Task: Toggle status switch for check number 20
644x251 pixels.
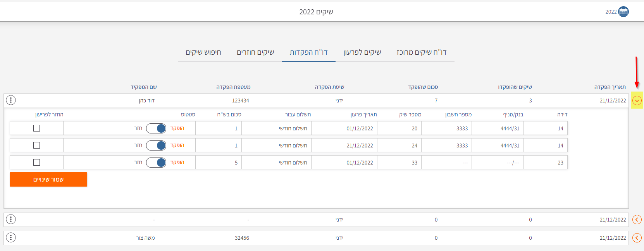Action: click(x=156, y=128)
